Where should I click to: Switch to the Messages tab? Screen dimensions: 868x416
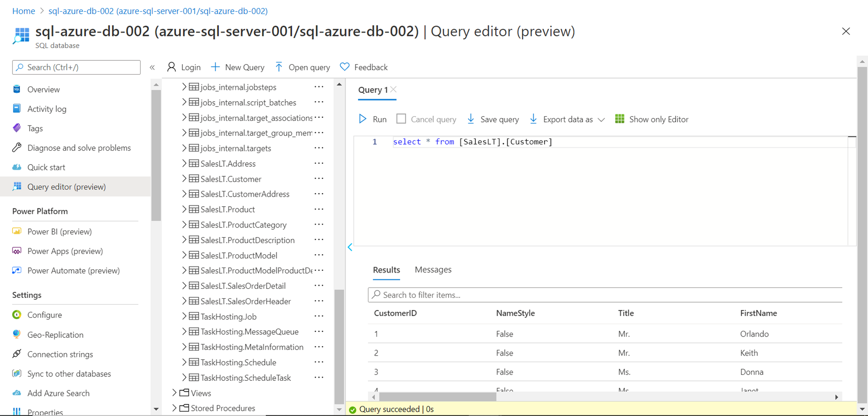pos(433,270)
